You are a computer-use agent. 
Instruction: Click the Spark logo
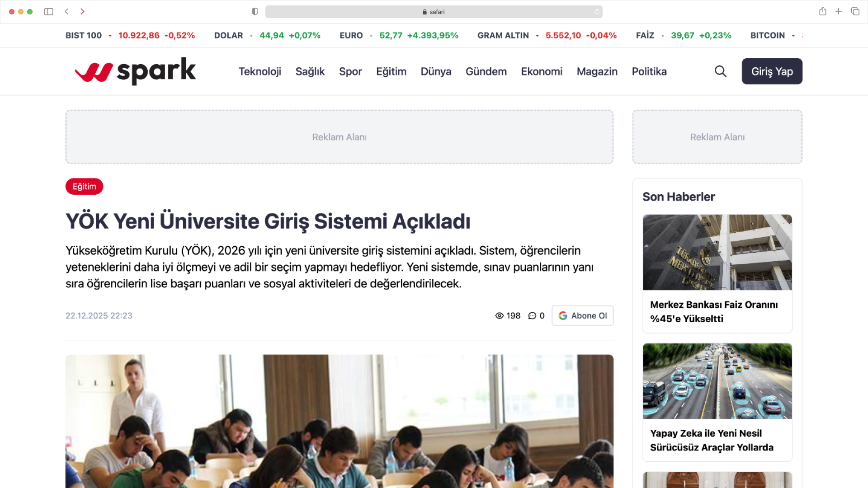click(135, 71)
